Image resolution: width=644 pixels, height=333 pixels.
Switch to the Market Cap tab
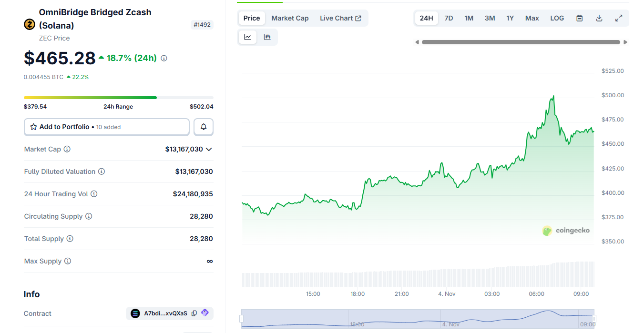click(x=290, y=18)
